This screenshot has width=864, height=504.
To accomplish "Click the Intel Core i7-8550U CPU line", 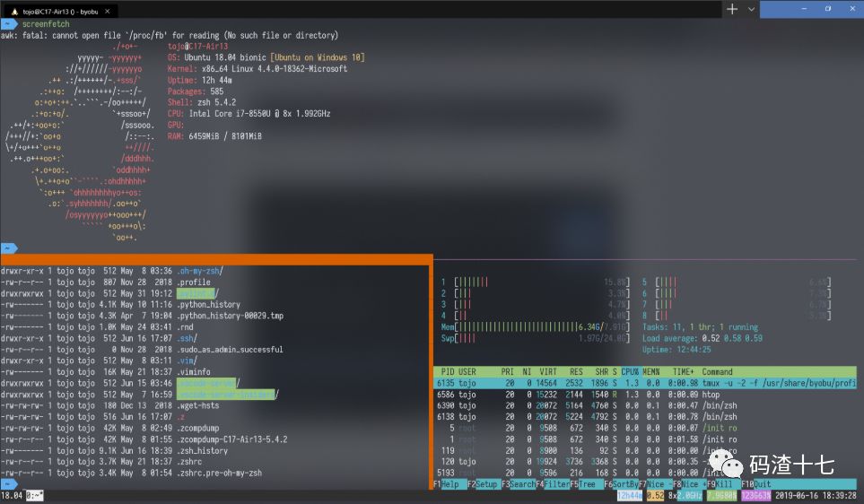I will coord(249,114).
